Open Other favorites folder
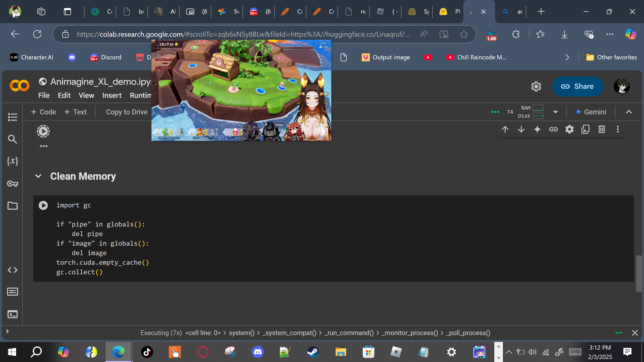This screenshot has width=644, height=362. click(x=611, y=57)
